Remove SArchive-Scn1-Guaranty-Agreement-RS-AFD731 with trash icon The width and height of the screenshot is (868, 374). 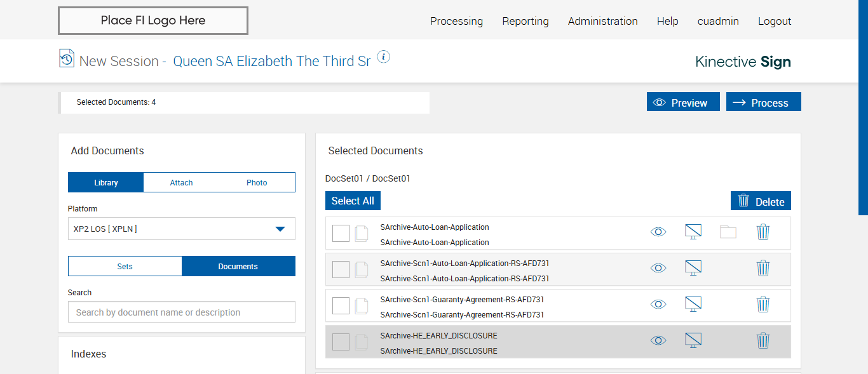[x=763, y=304]
